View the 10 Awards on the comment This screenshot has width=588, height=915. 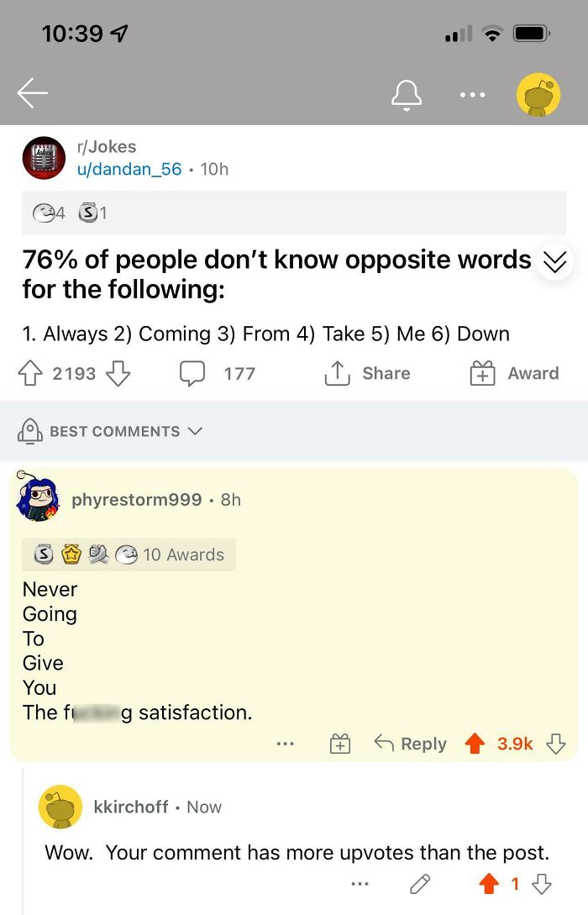[129, 555]
